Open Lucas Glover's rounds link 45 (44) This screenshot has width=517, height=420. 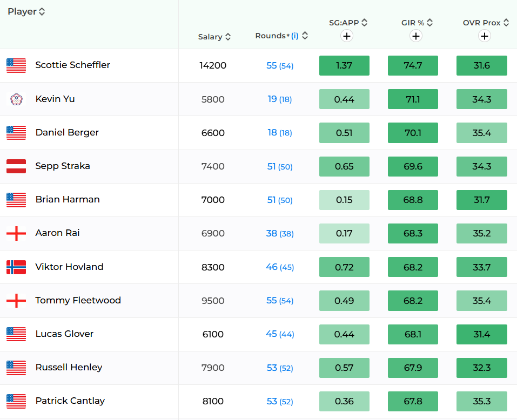tap(280, 334)
